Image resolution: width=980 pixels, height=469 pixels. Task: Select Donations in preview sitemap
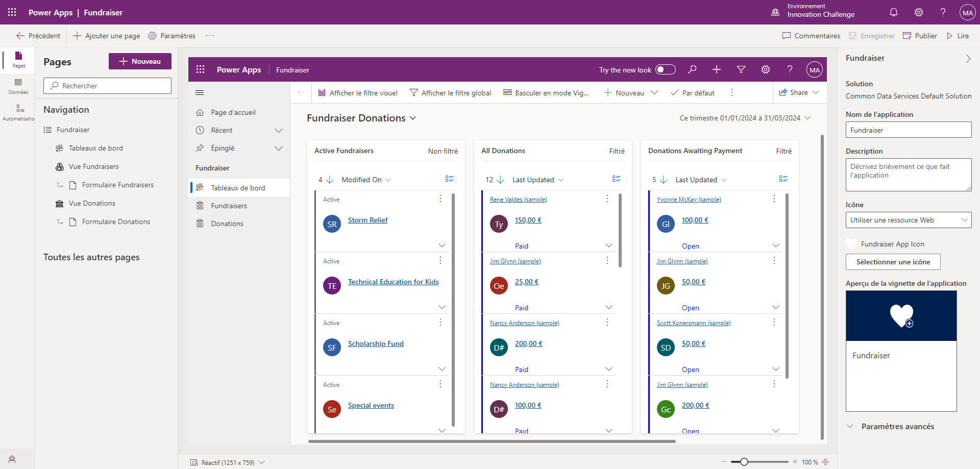(x=240, y=224)
